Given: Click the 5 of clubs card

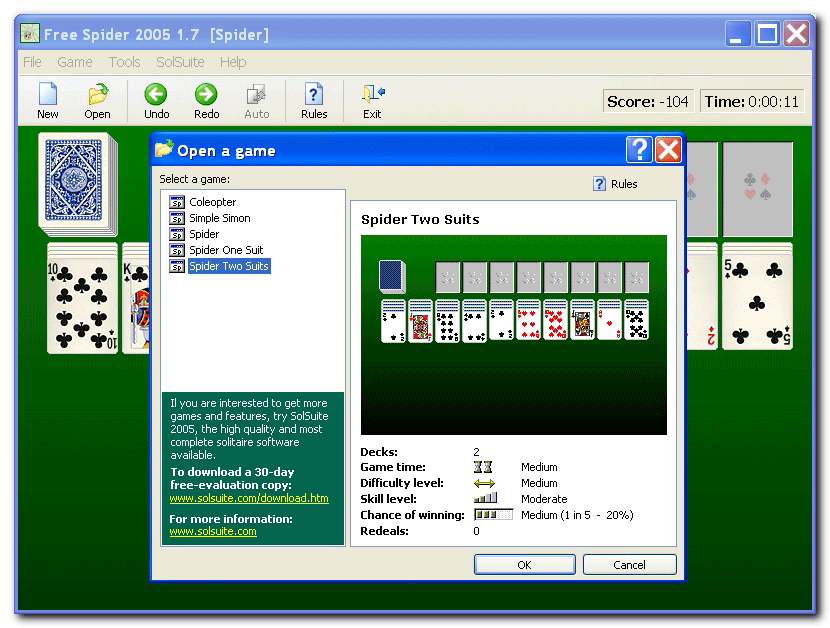Looking at the screenshot, I should tap(757, 304).
